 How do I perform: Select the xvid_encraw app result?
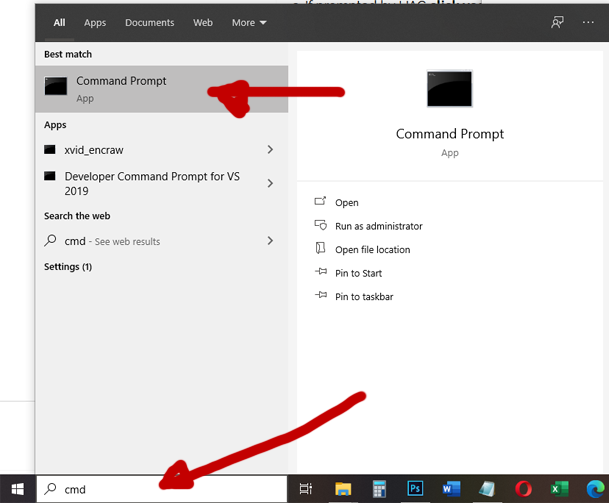coord(162,150)
